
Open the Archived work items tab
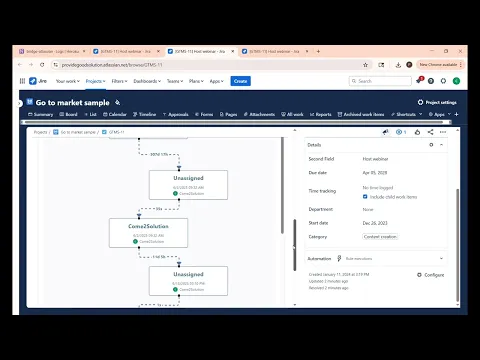coord(361,114)
